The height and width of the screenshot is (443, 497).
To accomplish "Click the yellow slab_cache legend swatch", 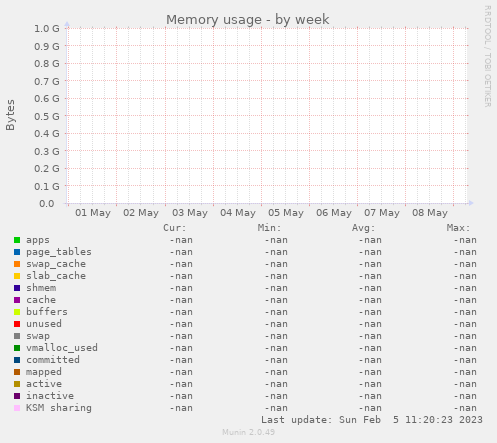I will 17,276.
